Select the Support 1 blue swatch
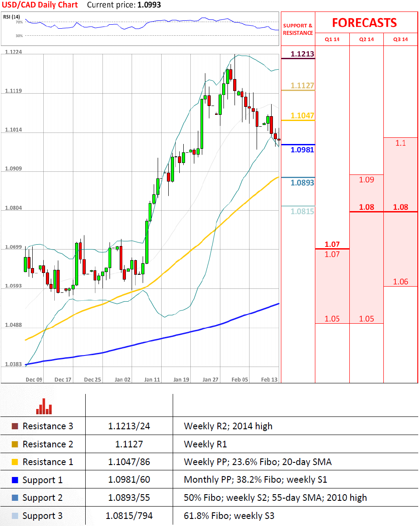The height and width of the screenshot is (526, 420). [x=15, y=480]
